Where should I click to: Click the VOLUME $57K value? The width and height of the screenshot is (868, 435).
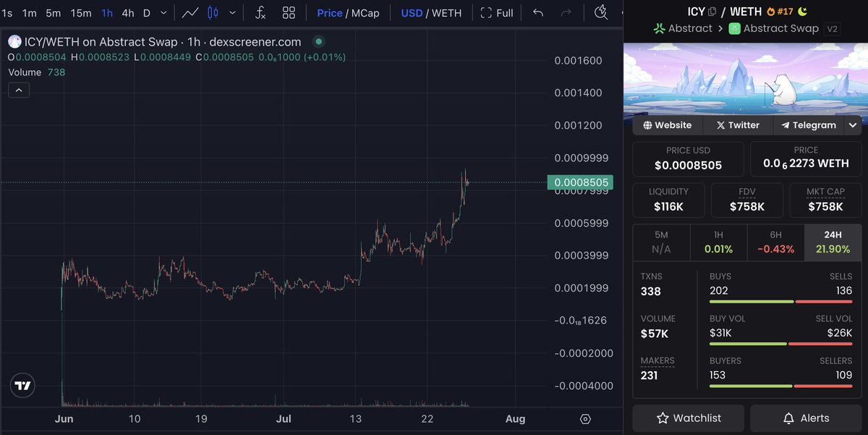pos(655,334)
